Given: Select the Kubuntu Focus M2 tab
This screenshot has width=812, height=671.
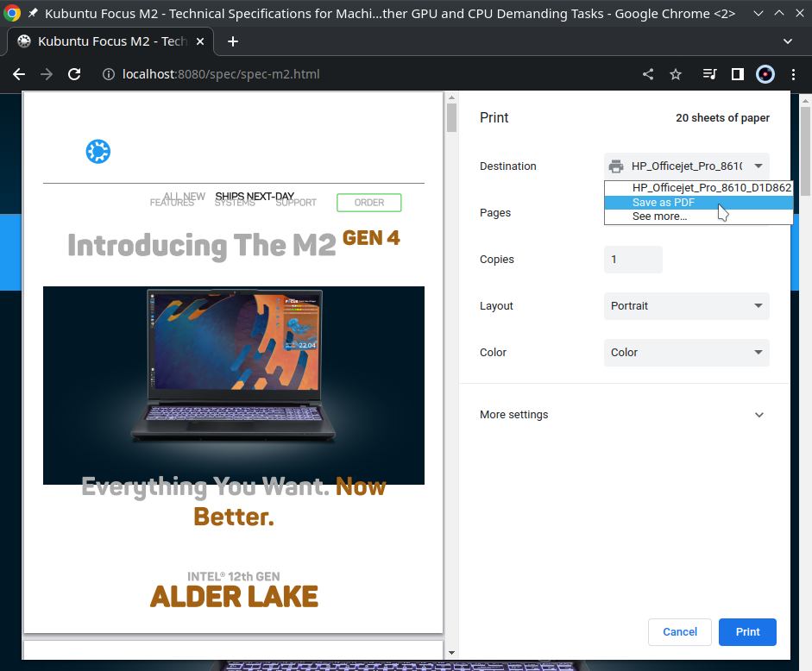Looking at the screenshot, I should (110, 41).
